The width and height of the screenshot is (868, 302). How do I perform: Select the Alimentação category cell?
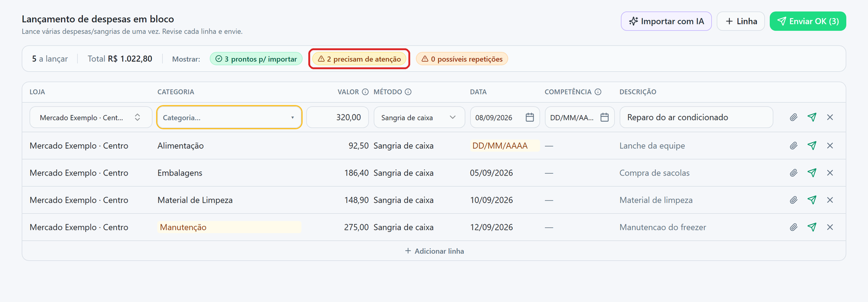click(181, 146)
